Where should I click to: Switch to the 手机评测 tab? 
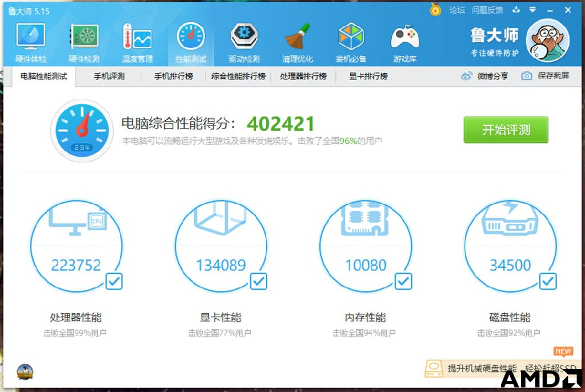109,77
